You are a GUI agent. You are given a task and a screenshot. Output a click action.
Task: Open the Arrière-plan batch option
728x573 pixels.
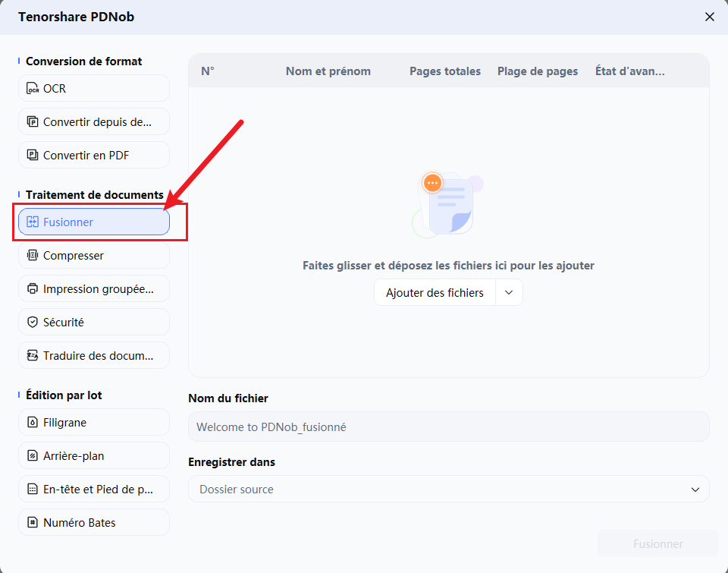[94, 456]
